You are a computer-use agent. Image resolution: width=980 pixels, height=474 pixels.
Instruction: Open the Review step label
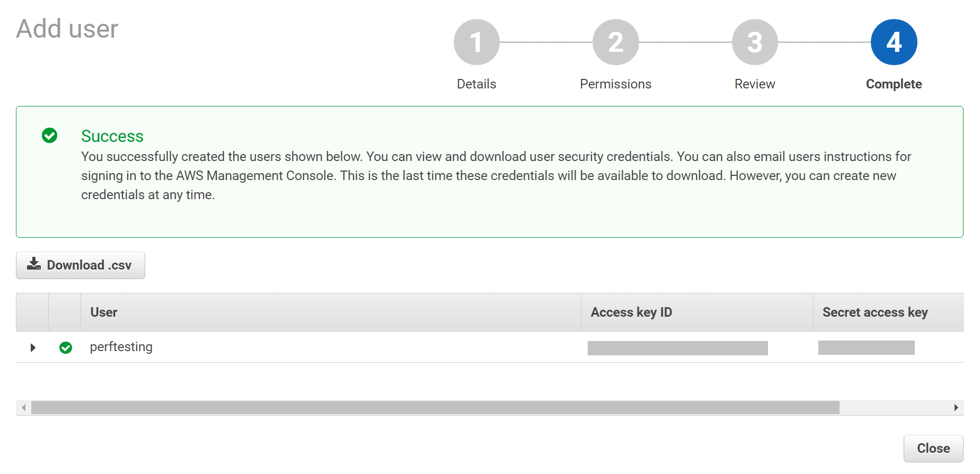(754, 84)
